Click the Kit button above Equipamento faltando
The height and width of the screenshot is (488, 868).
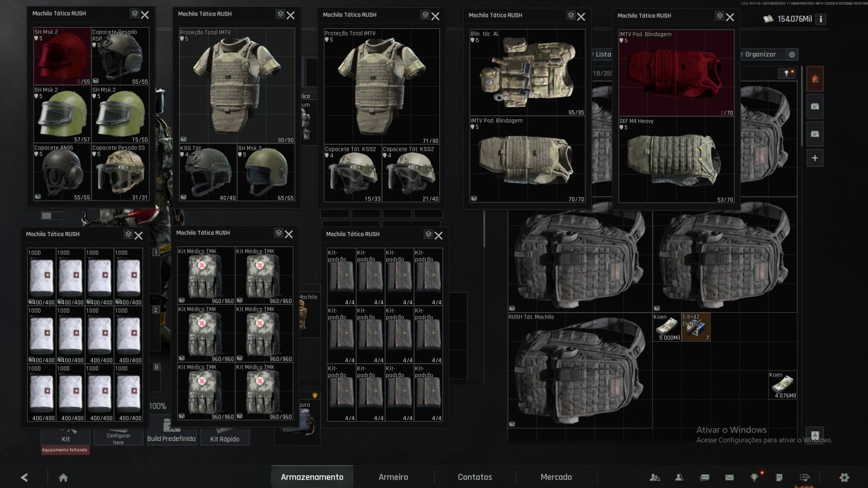point(66,437)
